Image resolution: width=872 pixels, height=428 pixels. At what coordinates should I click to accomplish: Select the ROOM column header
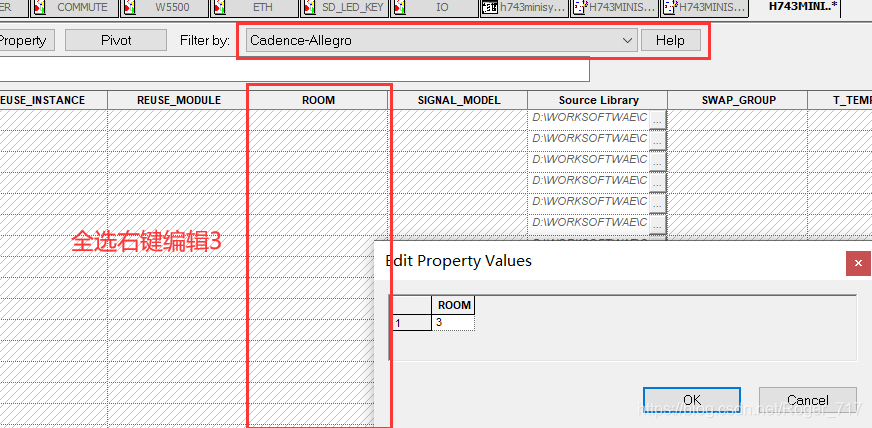point(318,100)
